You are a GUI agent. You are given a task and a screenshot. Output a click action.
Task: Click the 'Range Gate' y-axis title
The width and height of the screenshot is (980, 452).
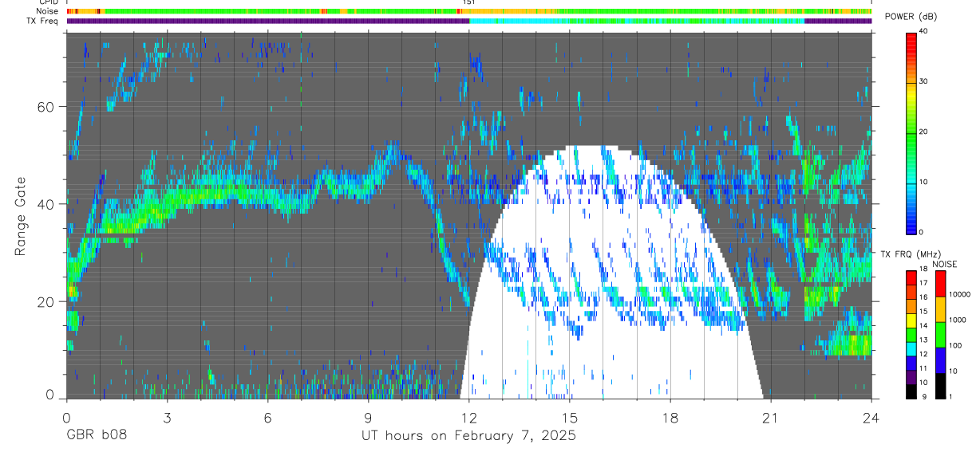point(22,217)
